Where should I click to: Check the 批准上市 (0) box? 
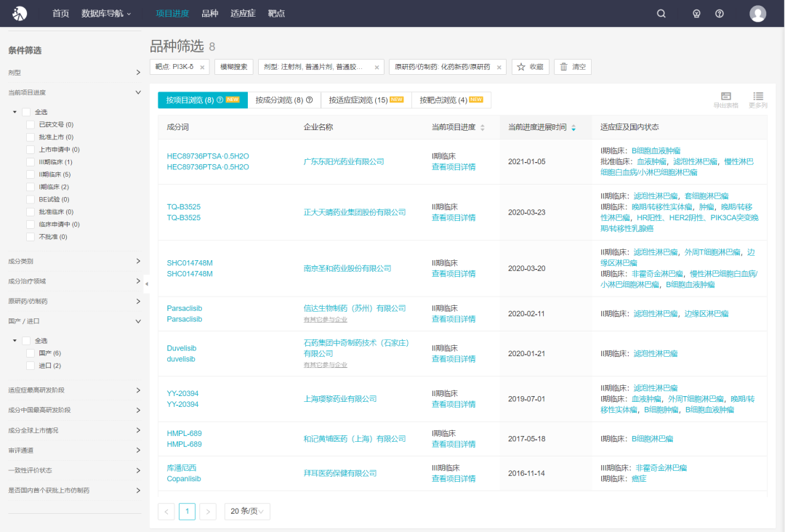coord(31,137)
